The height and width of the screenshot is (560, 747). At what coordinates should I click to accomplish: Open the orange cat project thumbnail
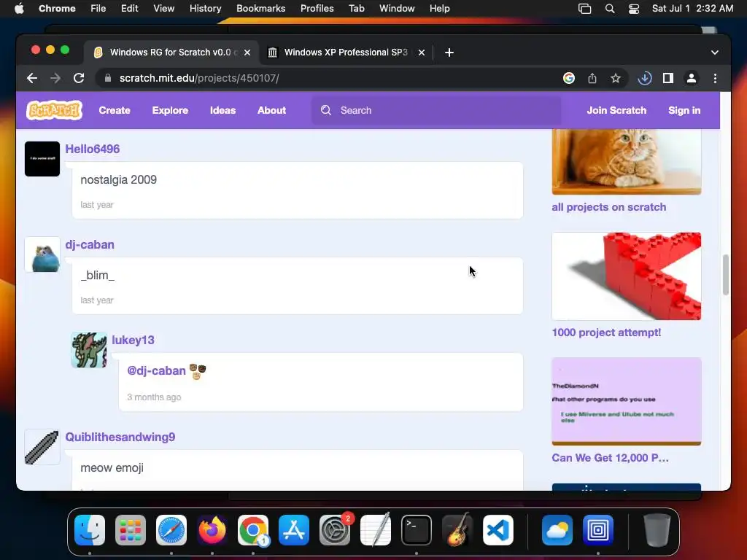click(627, 162)
